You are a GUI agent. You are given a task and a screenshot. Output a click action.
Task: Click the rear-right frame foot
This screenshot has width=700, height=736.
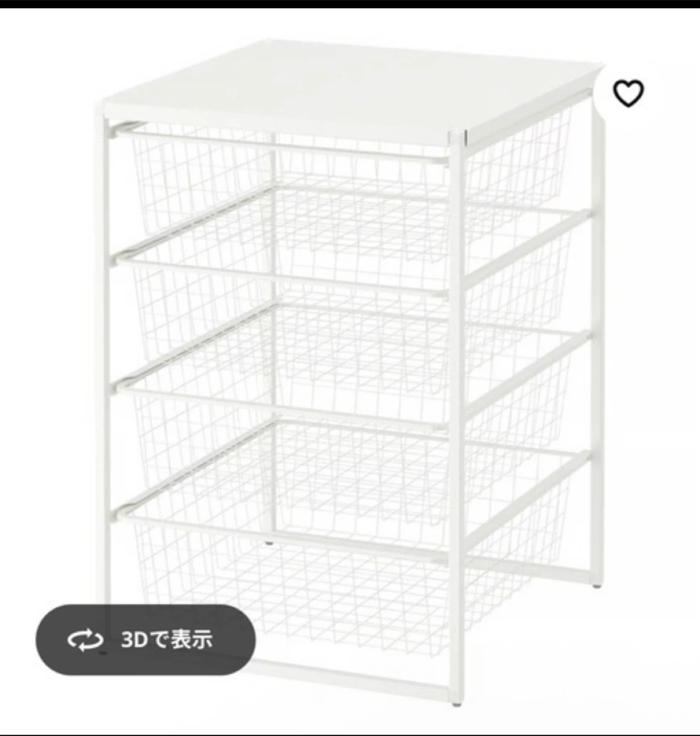coord(597,586)
